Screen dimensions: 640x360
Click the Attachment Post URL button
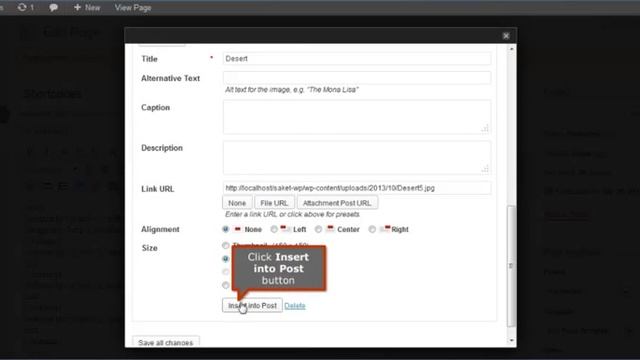(x=337, y=203)
